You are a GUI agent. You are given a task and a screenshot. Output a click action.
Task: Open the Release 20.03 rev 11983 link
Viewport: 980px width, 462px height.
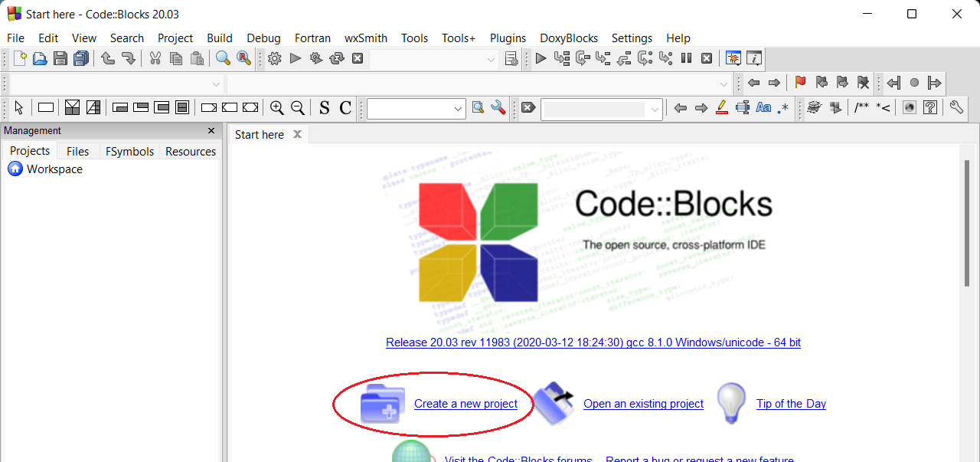pyautogui.click(x=593, y=342)
